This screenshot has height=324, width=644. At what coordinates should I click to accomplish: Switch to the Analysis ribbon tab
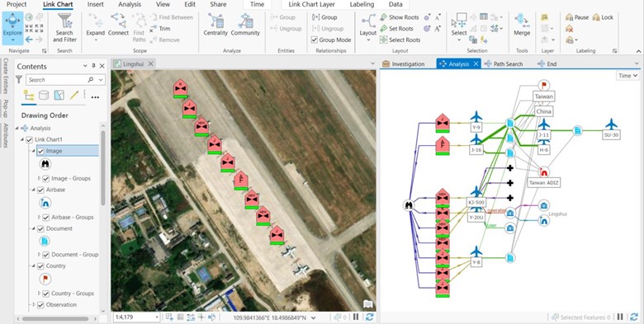pyautogui.click(x=130, y=4)
